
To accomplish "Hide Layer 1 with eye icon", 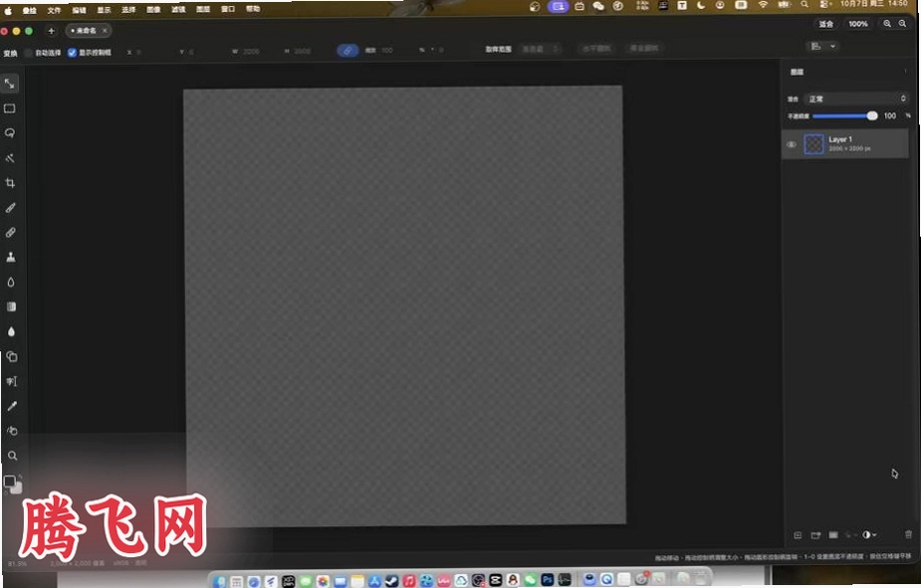I will [x=792, y=144].
